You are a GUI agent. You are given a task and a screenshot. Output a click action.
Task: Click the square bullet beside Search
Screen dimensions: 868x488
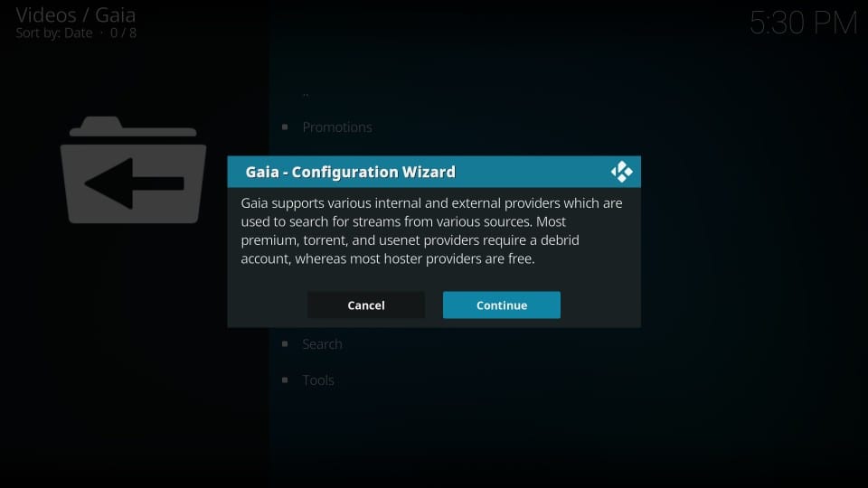click(285, 344)
